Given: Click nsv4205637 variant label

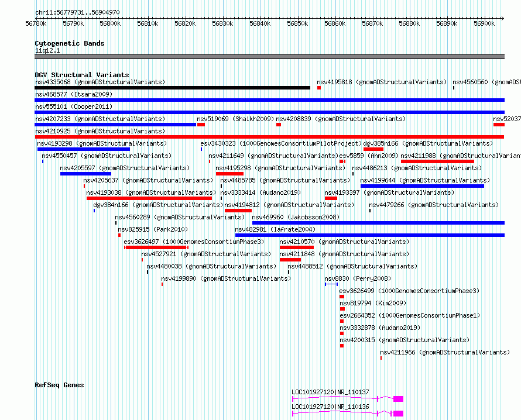Looking at the screenshot, I should click(x=148, y=180).
